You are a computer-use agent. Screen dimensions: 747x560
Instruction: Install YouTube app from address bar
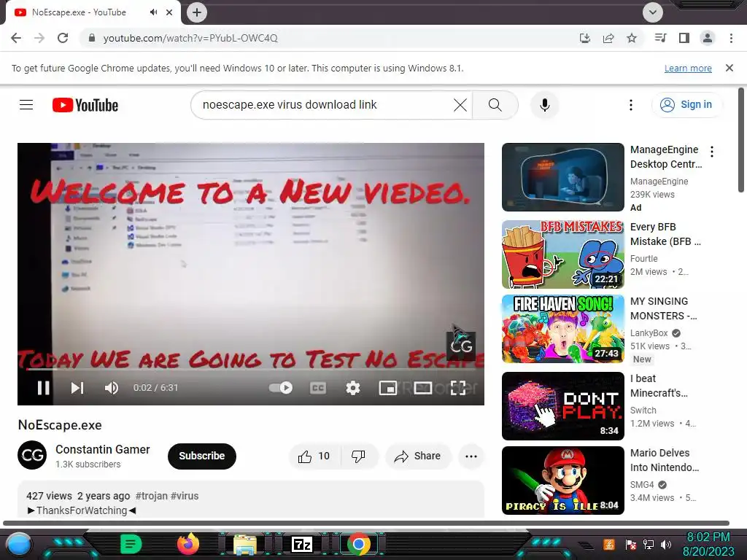(x=585, y=38)
